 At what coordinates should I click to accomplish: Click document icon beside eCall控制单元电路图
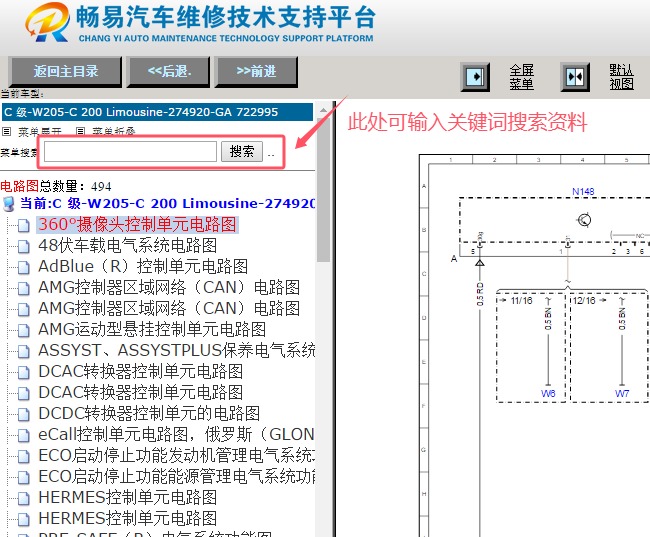pyautogui.click(x=23, y=435)
